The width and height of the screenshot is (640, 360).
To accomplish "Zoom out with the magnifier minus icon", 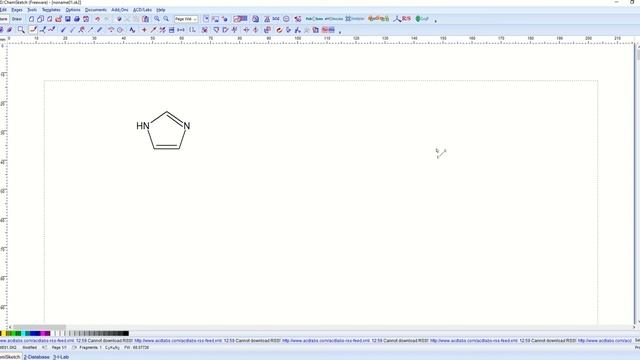I will click(166, 19).
